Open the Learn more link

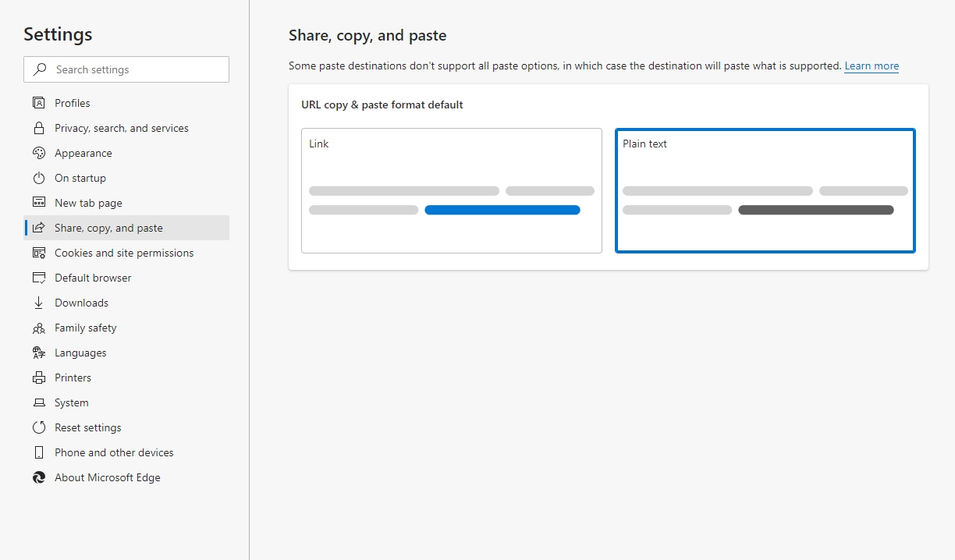(x=872, y=66)
